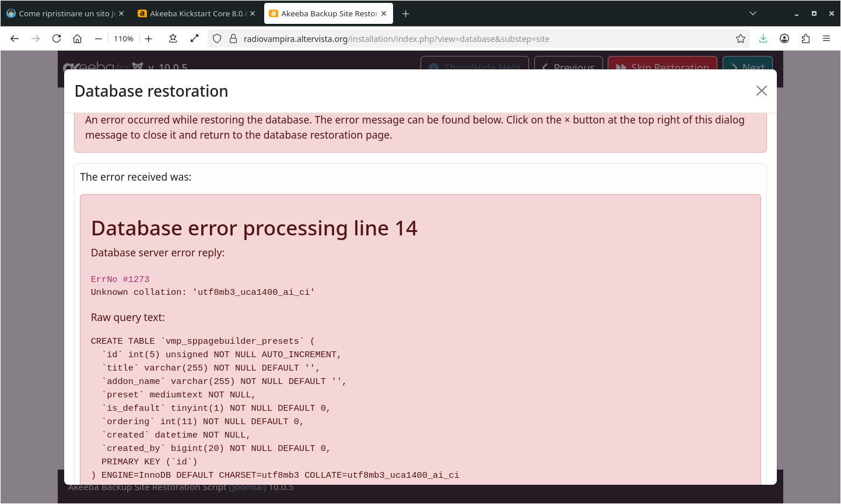Image resolution: width=841 pixels, height=504 pixels.
Task: Toggle fullscreen with the arrows icon
Action: click(x=194, y=38)
